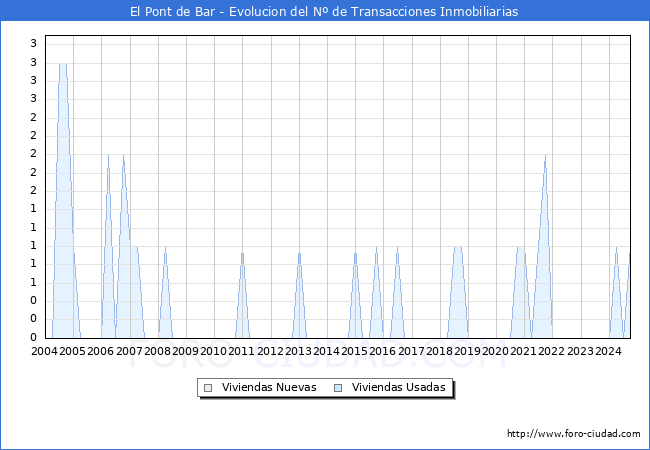Click the 2020 x-axis label

click(x=495, y=351)
